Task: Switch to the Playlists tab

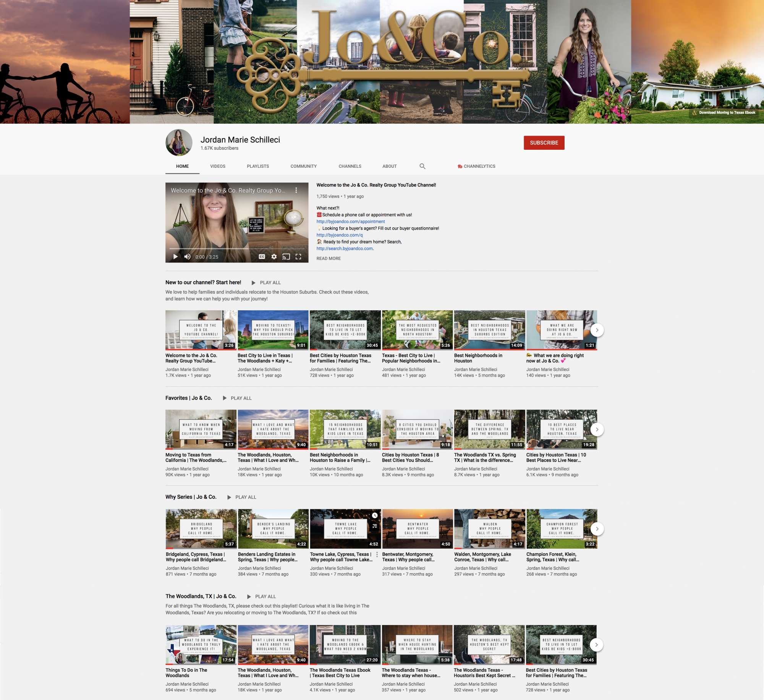Action: [x=258, y=166]
